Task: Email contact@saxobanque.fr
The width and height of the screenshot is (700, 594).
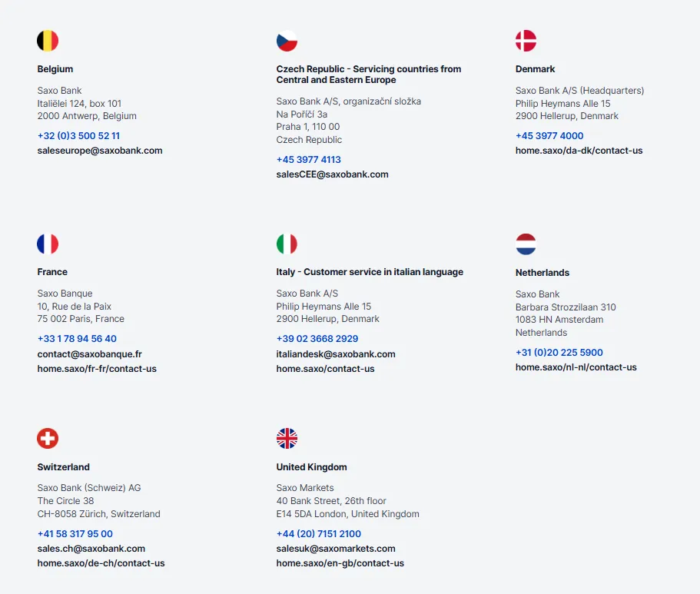Action: (89, 354)
